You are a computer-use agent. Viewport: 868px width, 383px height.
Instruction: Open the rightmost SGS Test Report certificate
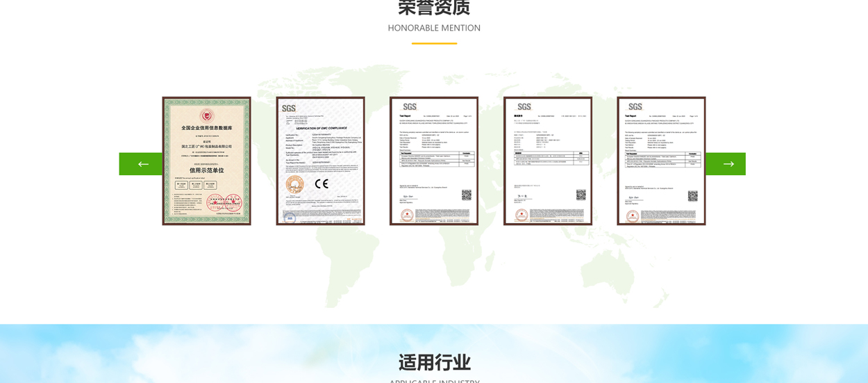pos(661,161)
